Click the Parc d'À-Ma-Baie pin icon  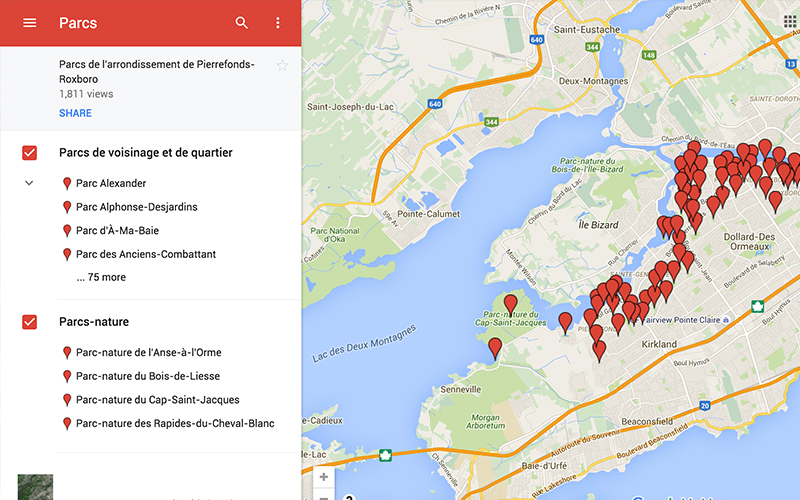pyautogui.click(x=67, y=231)
